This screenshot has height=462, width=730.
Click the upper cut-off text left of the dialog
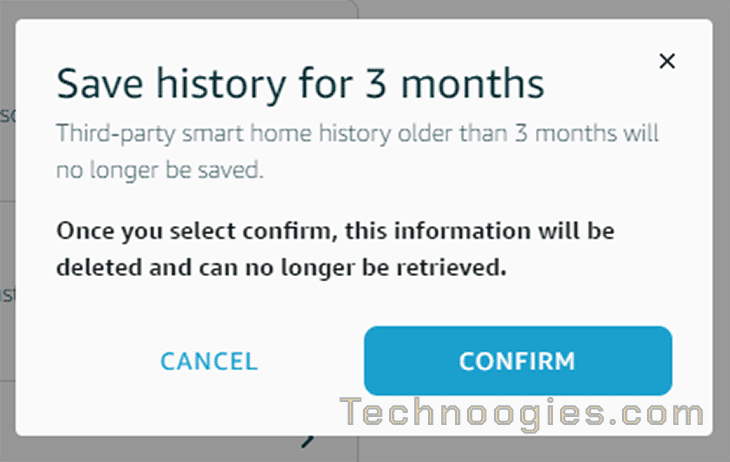tap(7, 115)
